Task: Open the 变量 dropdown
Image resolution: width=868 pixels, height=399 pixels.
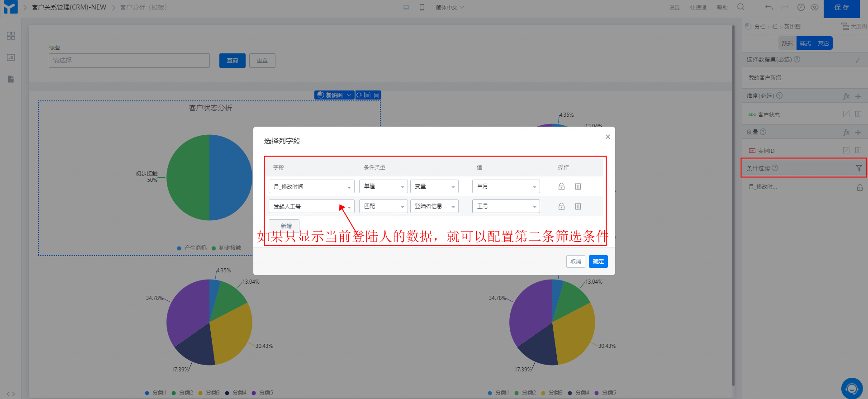Action: click(434, 186)
